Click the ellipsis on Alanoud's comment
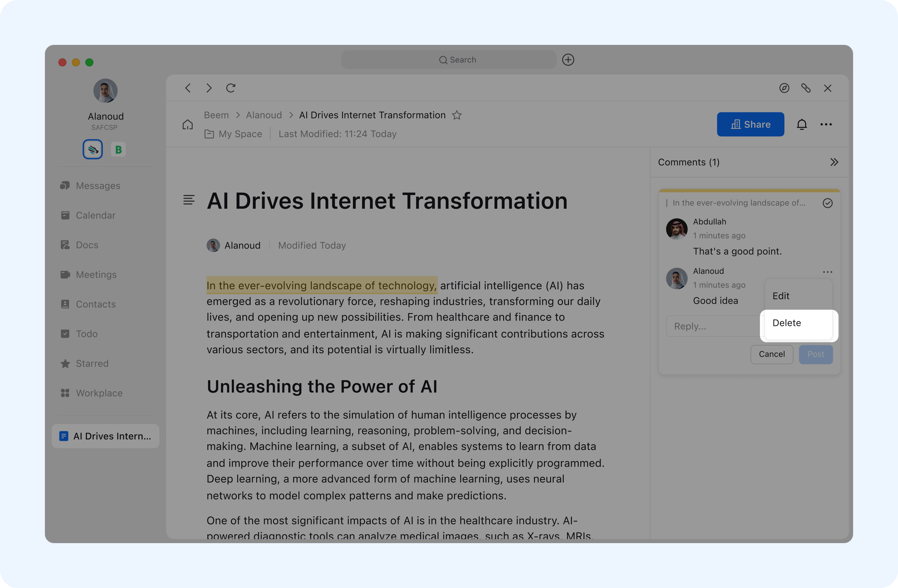The width and height of the screenshot is (898, 588). [x=828, y=272]
